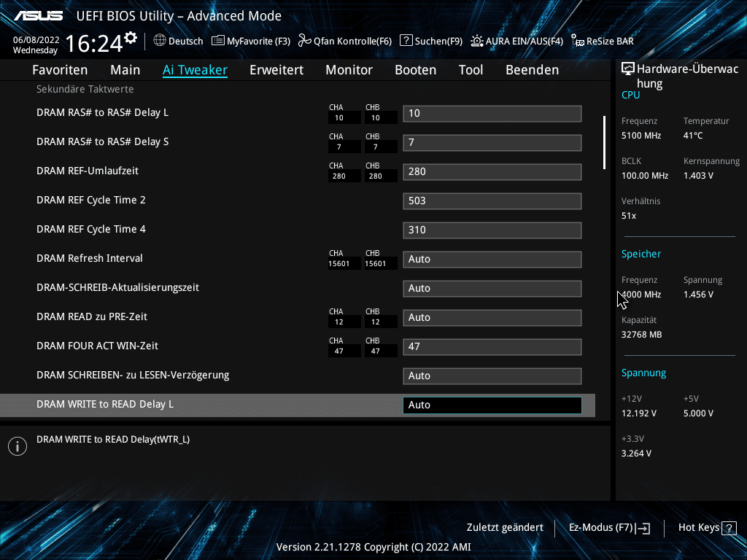Click the Hardware-Überwachung monitor icon
Screen dimensions: 747x560
click(x=628, y=69)
